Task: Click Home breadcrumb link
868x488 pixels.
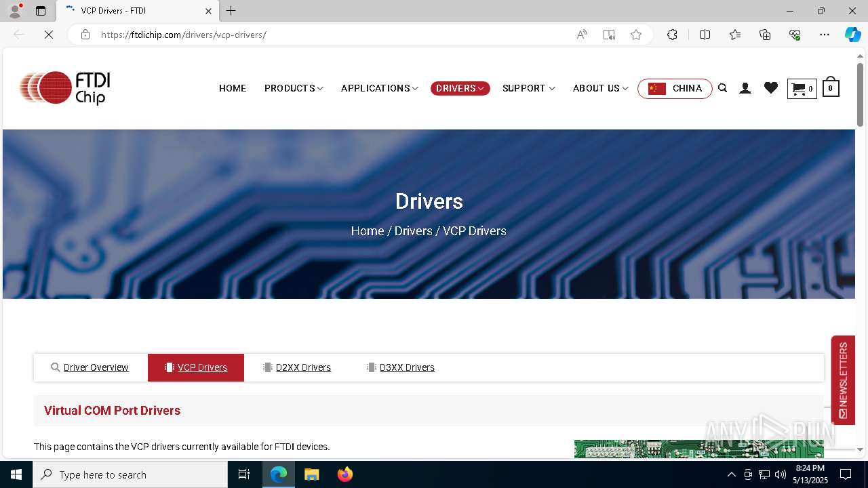Action: (x=368, y=230)
